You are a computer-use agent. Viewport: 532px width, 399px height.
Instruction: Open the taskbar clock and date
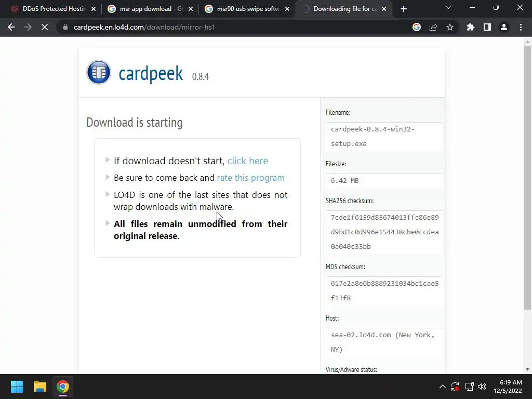(508, 387)
